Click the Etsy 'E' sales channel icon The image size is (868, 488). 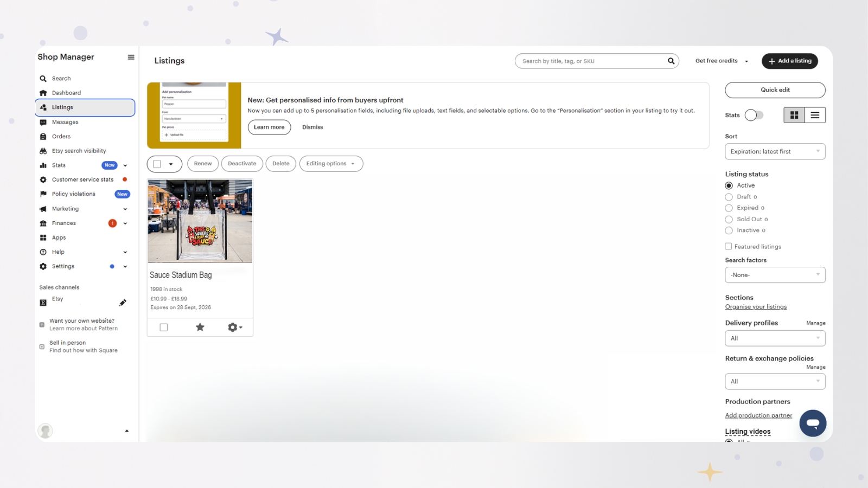point(43,303)
